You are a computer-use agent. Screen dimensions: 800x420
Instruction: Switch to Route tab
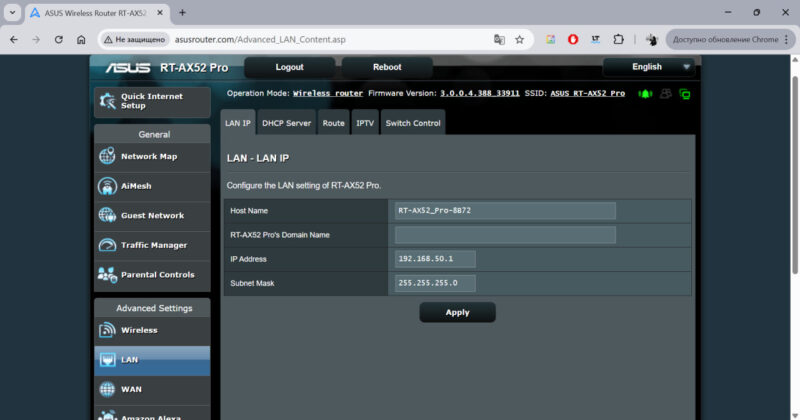pyautogui.click(x=333, y=123)
